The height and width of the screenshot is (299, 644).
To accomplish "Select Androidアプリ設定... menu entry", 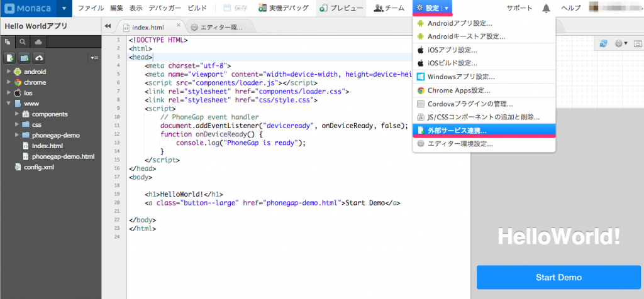I will (x=484, y=24).
